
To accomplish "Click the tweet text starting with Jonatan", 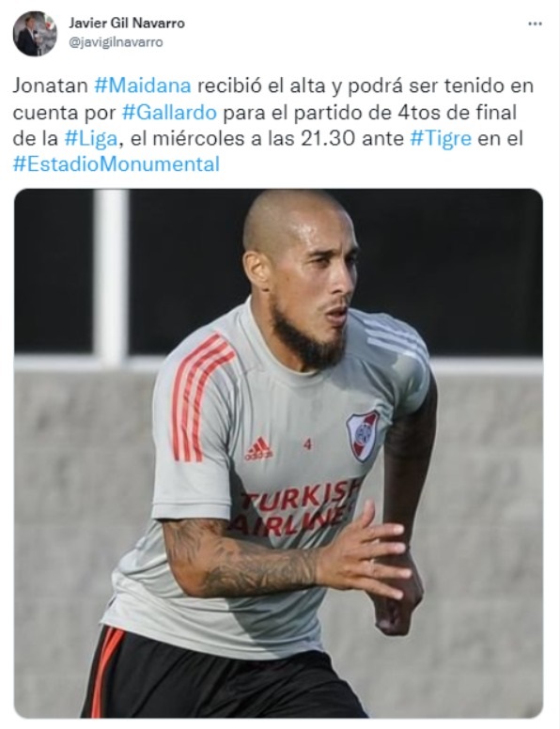I will pos(273,125).
